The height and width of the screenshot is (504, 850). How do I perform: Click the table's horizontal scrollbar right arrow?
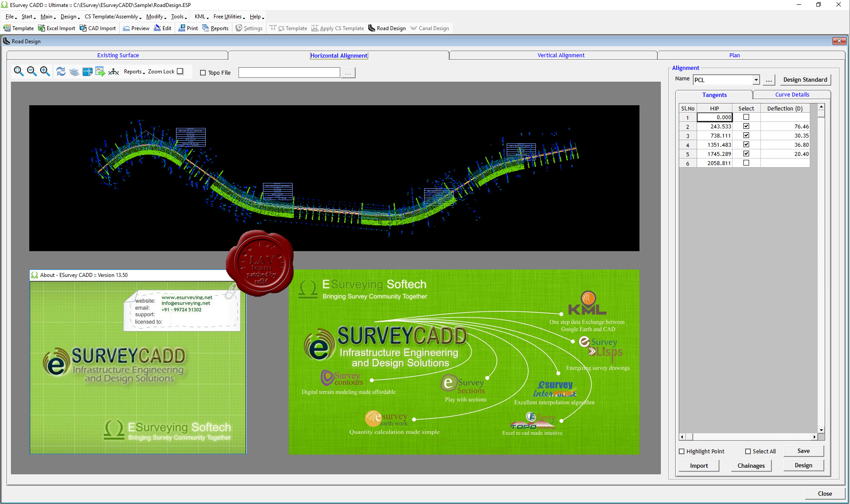814,437
